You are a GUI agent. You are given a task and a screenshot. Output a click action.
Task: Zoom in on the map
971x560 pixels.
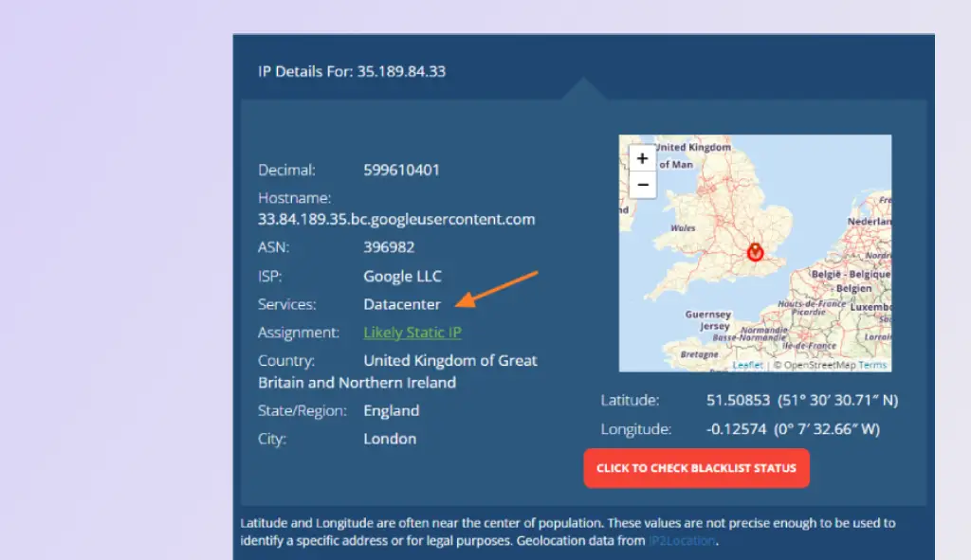[x=642, y=158]
